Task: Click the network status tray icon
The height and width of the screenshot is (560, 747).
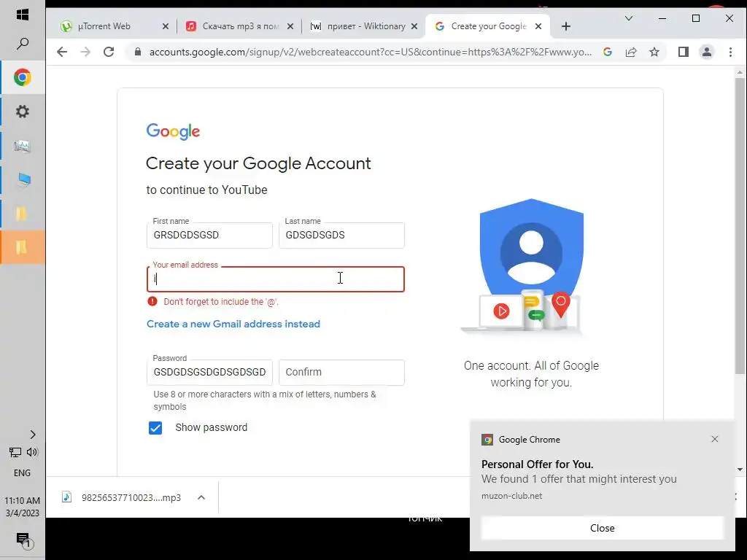Action: click(x=15, y=452)
